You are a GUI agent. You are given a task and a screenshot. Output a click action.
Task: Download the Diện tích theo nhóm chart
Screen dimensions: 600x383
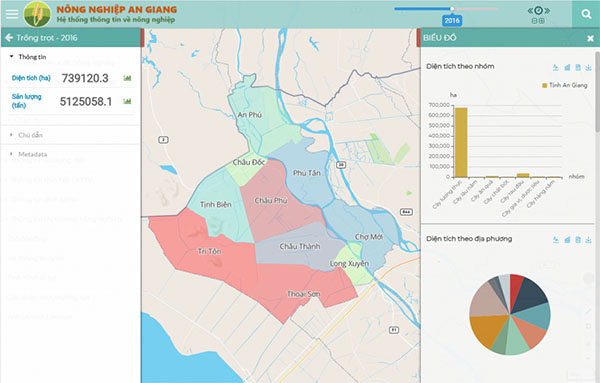588,67
